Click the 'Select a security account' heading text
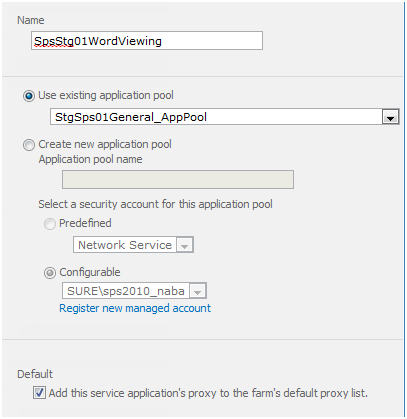The height and width of the screenshot is (419, 407). coord(155,204)
